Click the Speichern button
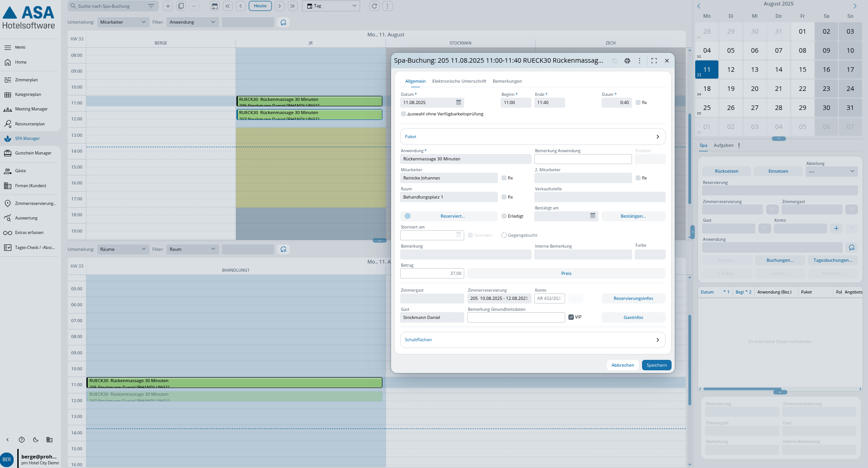The height and width of the screenshot is (468, 868). [656, 365]
